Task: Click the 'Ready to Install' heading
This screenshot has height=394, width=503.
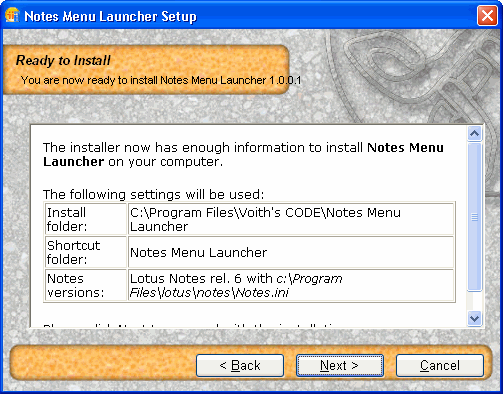Action: 63,61
